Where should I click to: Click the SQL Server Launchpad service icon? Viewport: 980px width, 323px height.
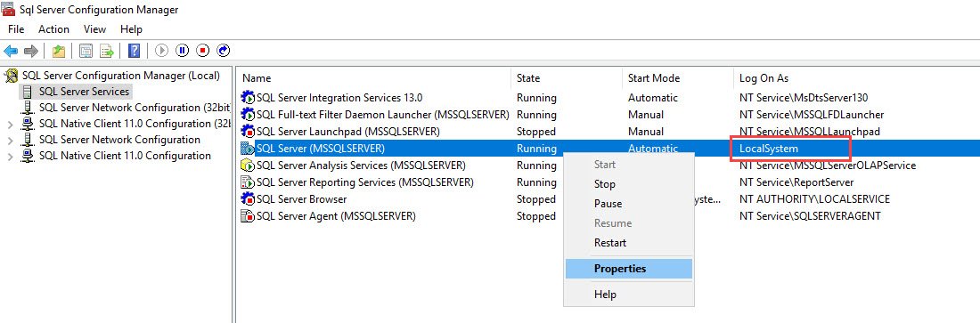(x=249, y=132)
